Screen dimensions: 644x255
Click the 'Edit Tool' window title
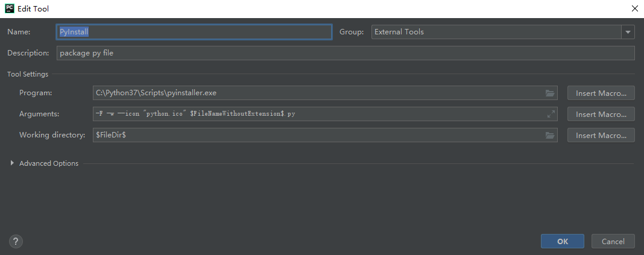click(33, 8)
